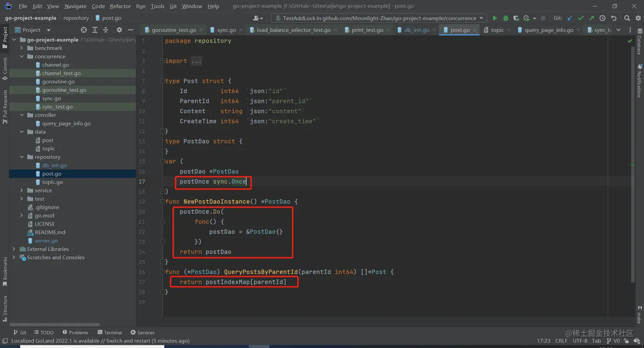Screen dimensions: 644x348
Task: Open the Database tool window
Action: [x=639, y=42]
